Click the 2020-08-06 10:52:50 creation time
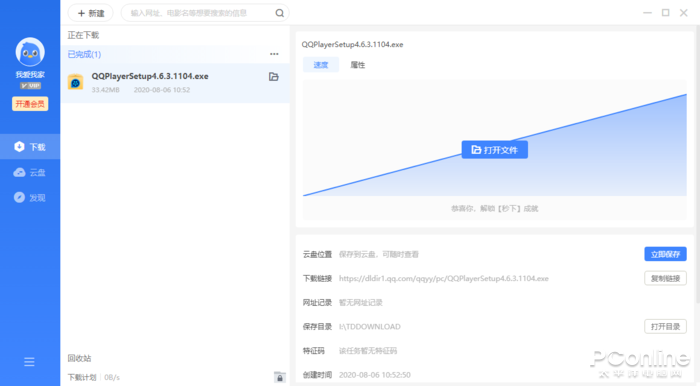 tap(375, 375)
